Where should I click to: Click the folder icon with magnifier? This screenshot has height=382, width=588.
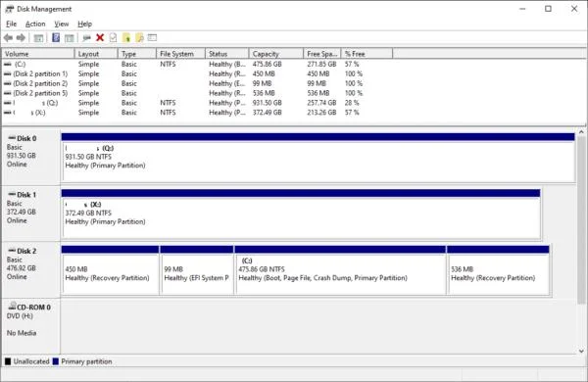click(139, 38)
